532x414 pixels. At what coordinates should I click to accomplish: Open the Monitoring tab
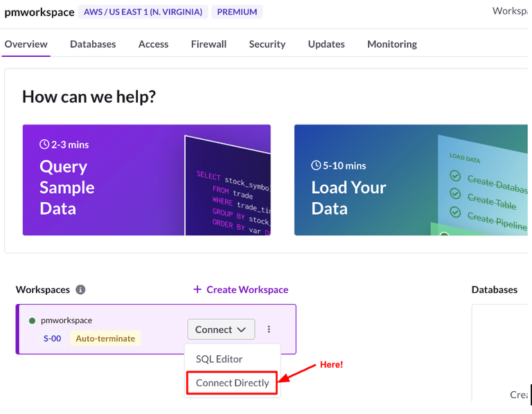coord(392,44)
